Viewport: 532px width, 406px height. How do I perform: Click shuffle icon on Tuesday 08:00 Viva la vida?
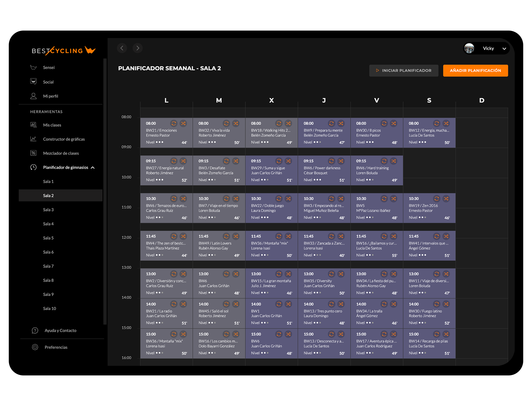(236, 123)
